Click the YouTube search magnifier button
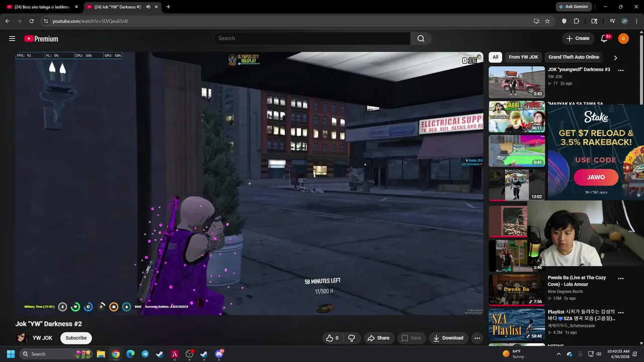The image size is (644, 362). pos(421,39)
